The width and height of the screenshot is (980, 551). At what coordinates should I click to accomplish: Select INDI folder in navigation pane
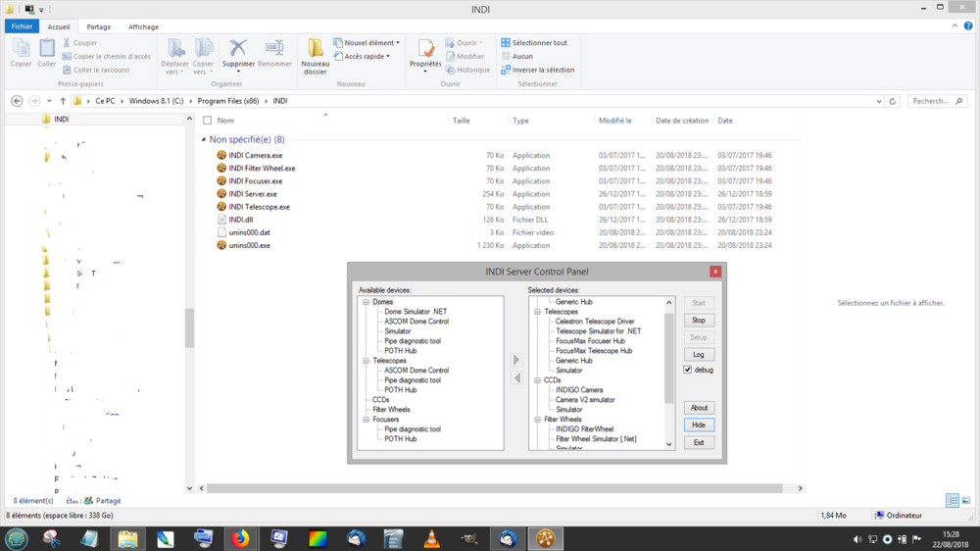pos(61,119)
